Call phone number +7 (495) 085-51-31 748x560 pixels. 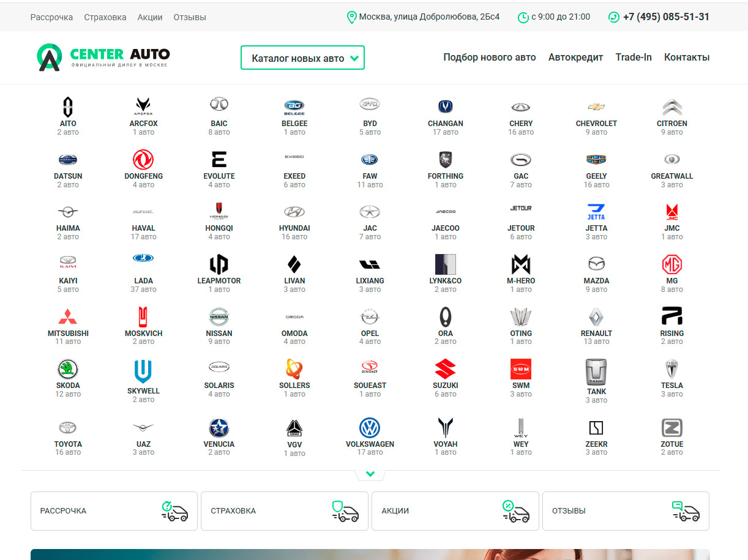(x=666, y=17)
